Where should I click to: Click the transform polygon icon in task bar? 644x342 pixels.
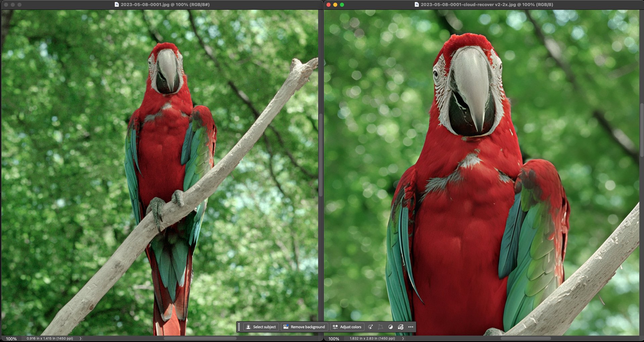click(380, 327)
